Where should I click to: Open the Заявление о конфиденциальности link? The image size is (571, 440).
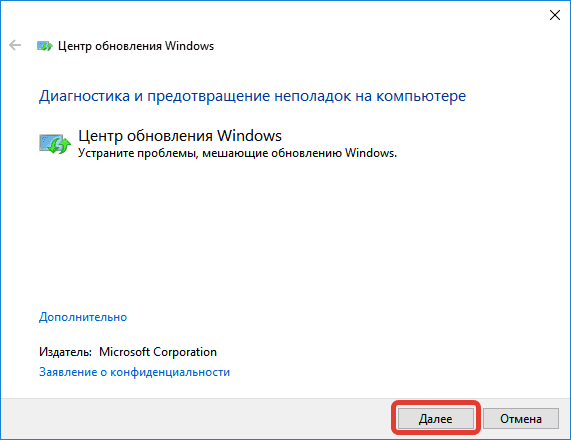[x=134, y=372]
